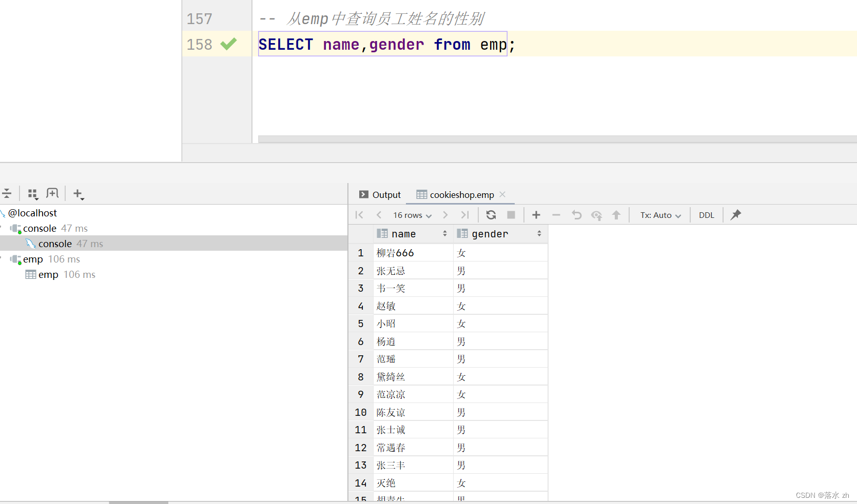Open the View as grouping icon in Services
857x504 pixels.
(x=32, y=194)
